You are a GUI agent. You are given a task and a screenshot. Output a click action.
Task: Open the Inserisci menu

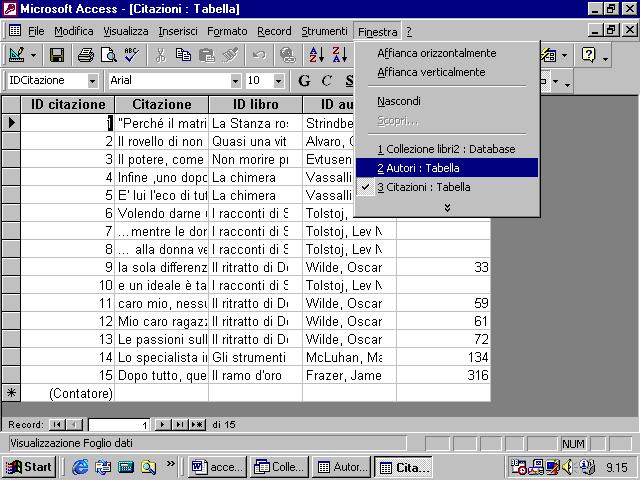(178, 31)
